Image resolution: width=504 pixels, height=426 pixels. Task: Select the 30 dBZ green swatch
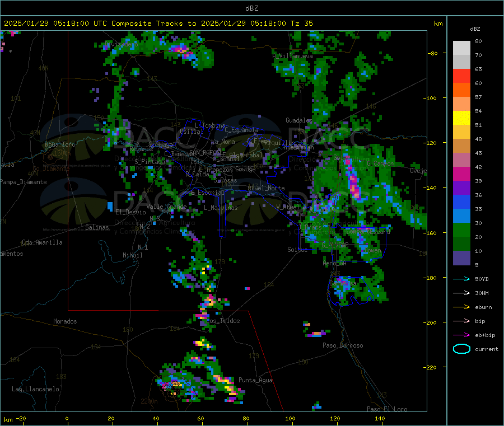(x=461, y=230)
